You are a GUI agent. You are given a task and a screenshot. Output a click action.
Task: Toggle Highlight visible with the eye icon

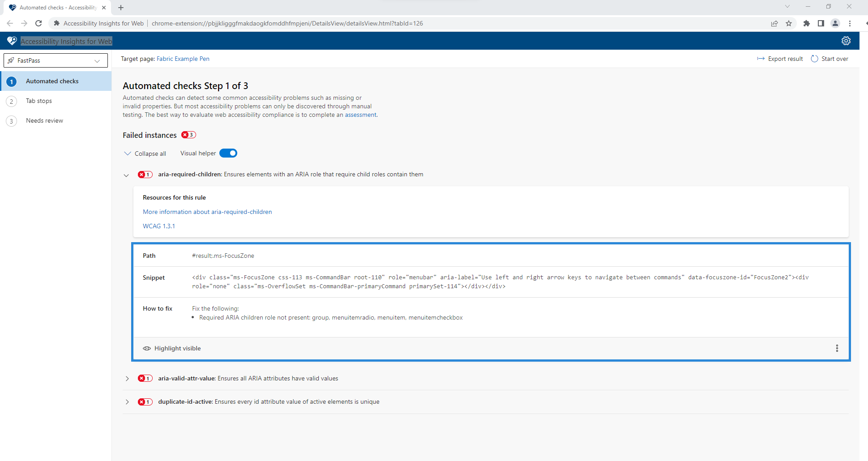click(x=147, y=348)
